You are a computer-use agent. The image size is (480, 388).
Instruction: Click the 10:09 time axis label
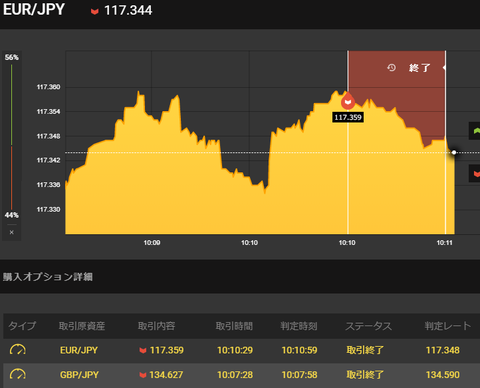click(152, 243)
